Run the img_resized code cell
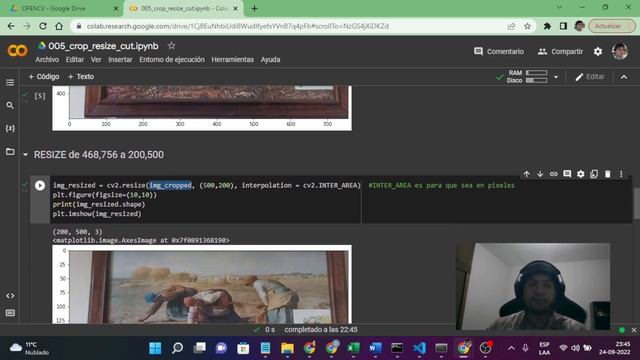 tap(40, 185)
